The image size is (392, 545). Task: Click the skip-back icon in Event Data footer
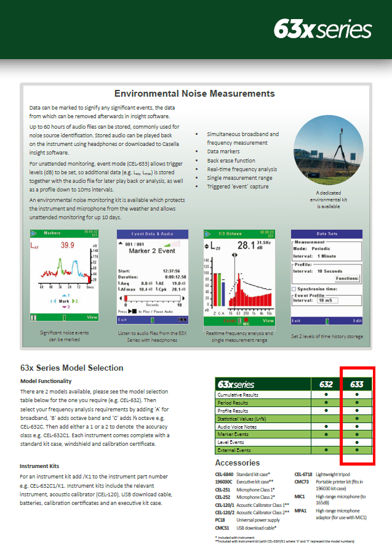[x=182, y=320]
